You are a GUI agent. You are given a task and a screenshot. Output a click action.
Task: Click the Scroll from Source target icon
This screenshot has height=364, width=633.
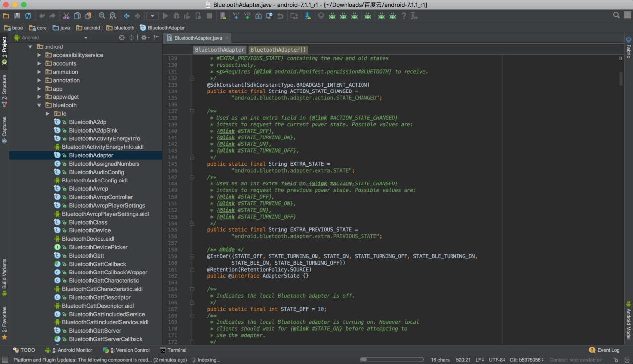(x=122, y=38)
